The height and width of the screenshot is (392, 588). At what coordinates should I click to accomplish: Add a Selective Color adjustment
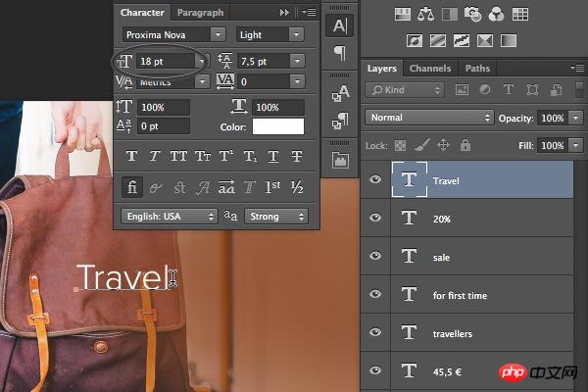pos(485,40)
